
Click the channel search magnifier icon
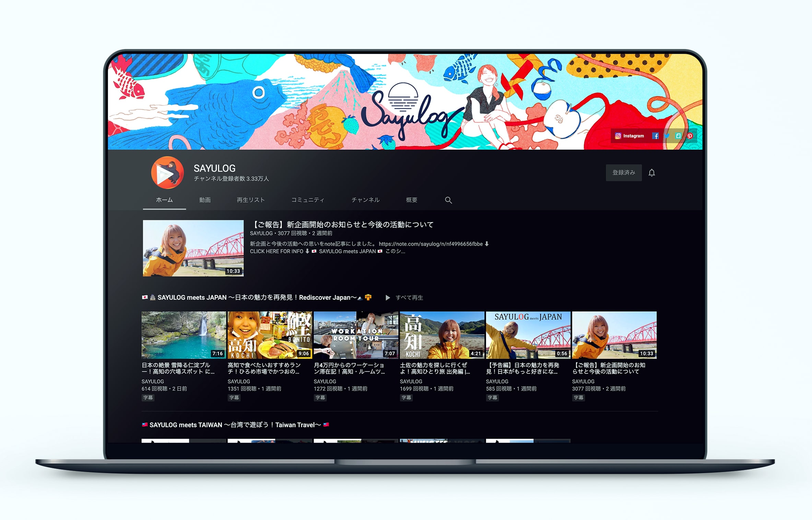tap(448, 200)
